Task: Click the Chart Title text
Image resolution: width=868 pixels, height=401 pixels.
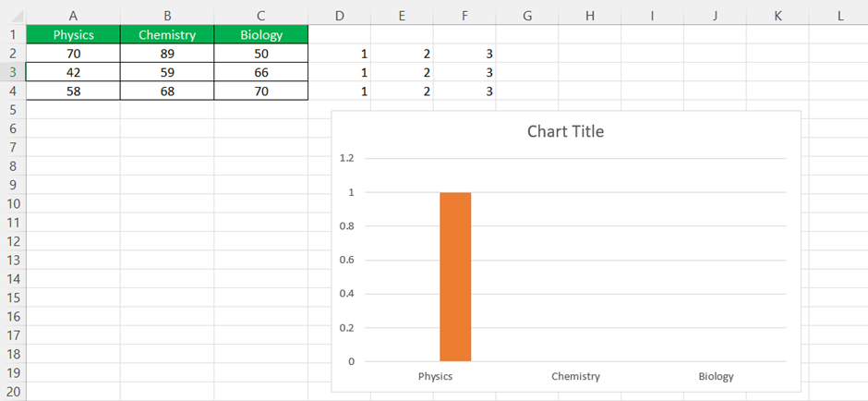Action: pos(565,132)
